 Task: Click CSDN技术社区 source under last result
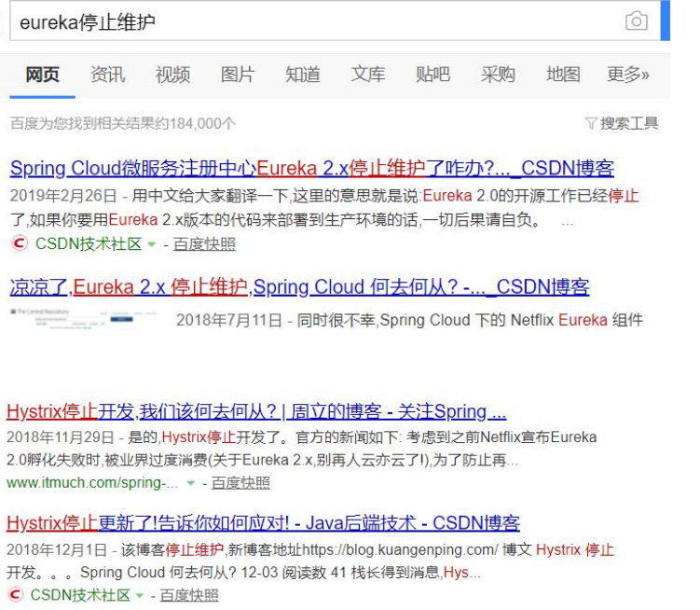click(80, 595)
